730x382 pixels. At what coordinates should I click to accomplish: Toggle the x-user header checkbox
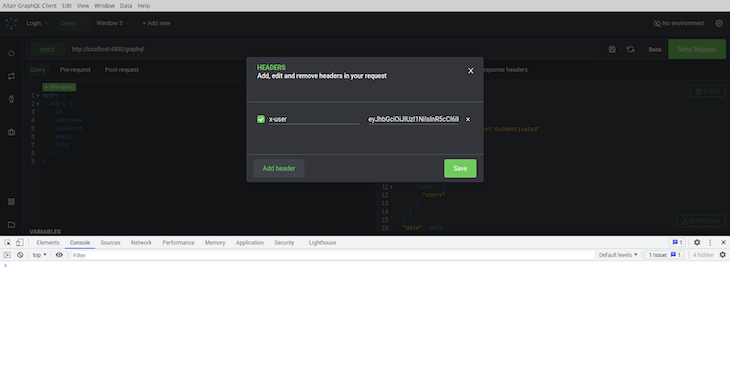pyautogui.click(x=261, y=119)
